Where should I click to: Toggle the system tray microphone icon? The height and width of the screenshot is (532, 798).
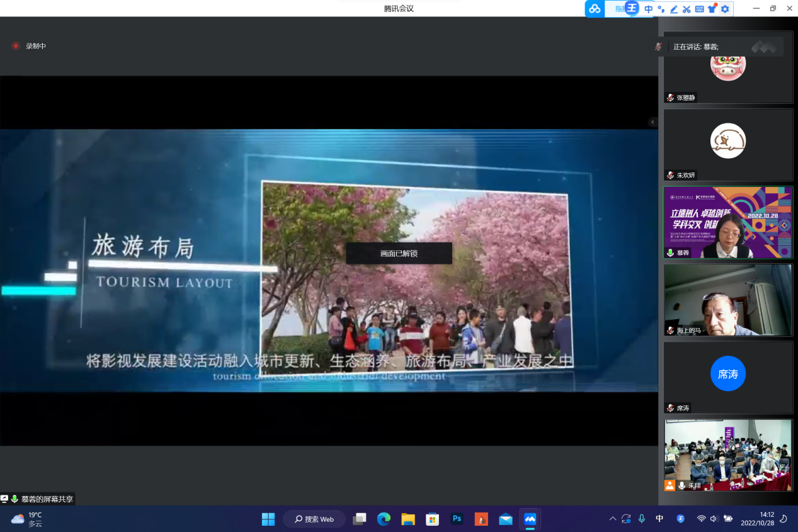click(x=641, y=519)
